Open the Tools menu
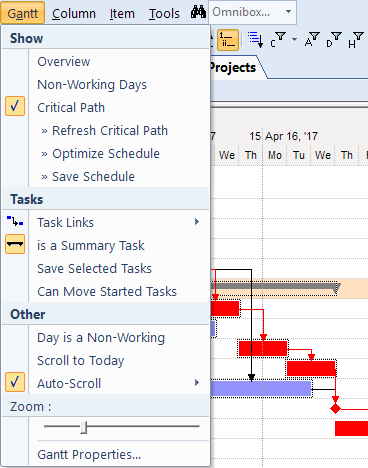 (164, 14)
